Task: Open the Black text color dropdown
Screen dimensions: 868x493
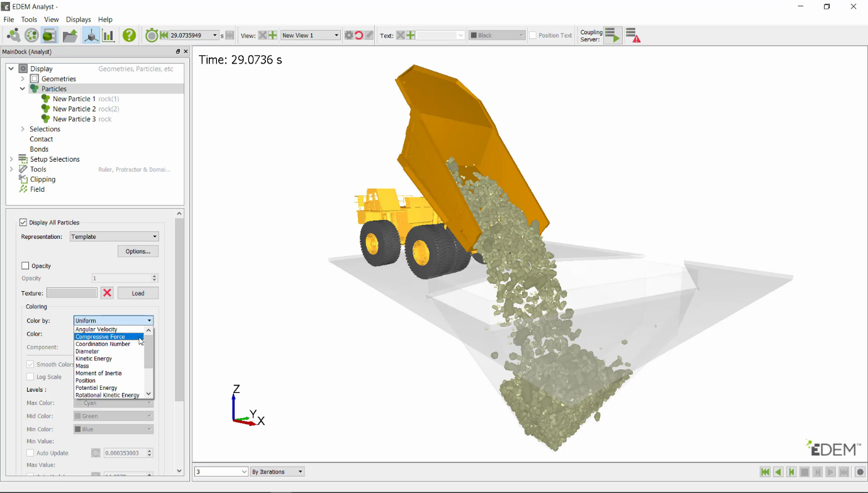Action: pos(497,35)
